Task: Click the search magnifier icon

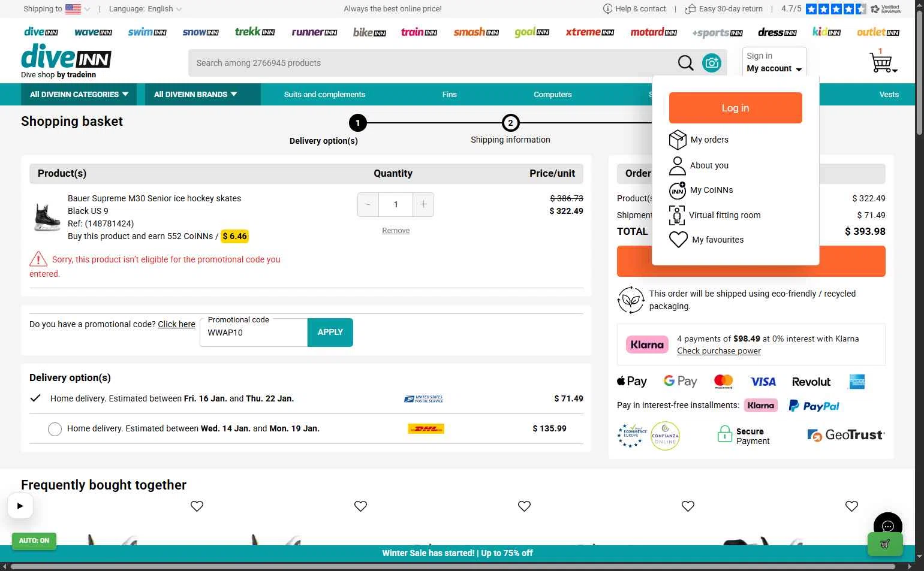Action: click(685, 63)
